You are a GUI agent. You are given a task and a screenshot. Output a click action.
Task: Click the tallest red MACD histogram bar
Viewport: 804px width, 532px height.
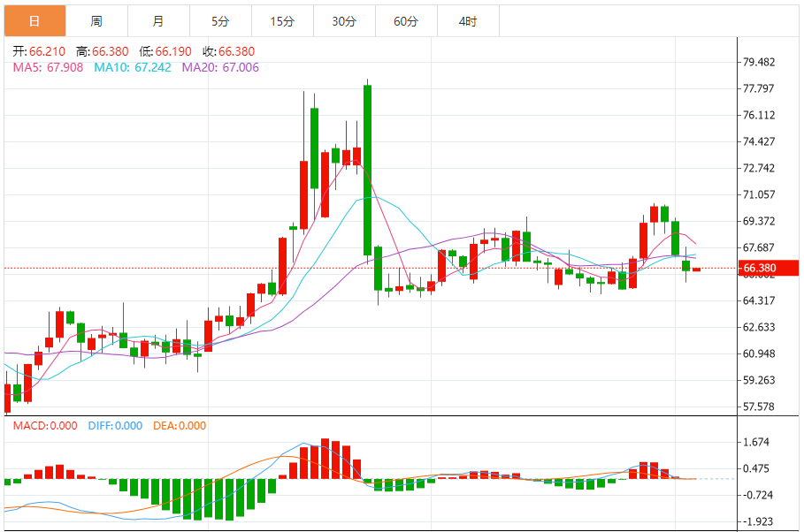pos(325,459)
